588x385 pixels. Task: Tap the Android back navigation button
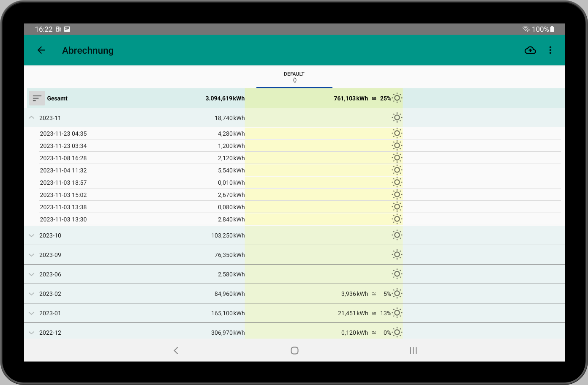coord(176,350)
